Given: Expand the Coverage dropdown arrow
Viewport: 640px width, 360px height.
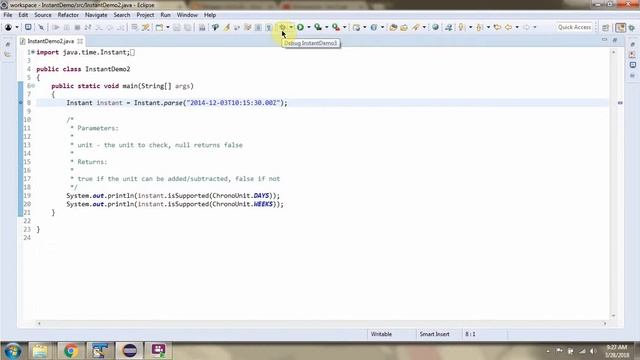Looking at the screenshot, I should (x=327, y=27).
